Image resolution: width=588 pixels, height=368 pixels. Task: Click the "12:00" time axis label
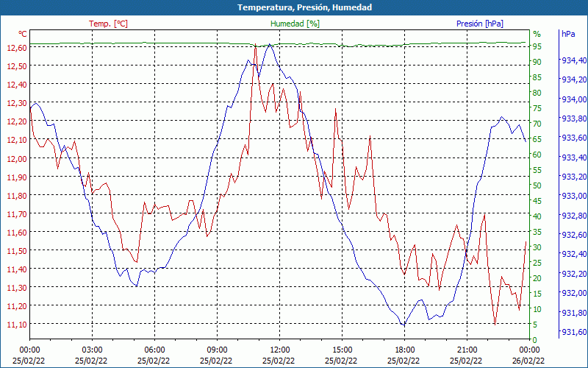tap(280, 350)
